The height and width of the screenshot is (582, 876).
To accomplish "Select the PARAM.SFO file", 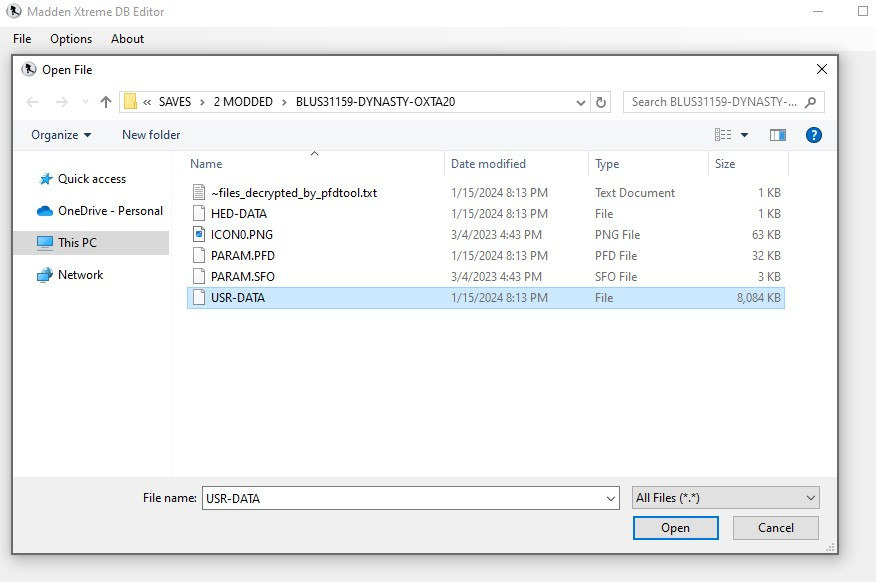I will [485, 276].
